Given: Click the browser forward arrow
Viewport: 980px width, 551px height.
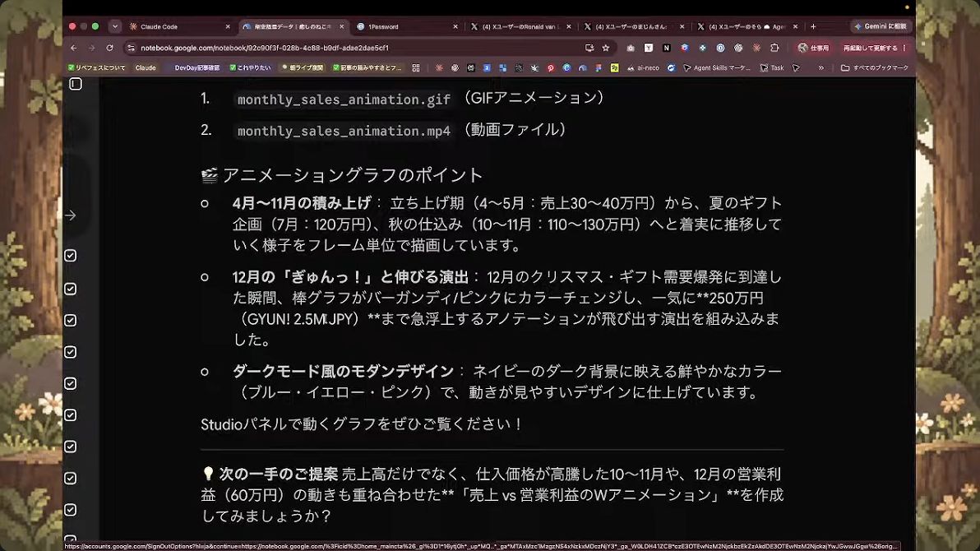Looking at the screenshot, I should pyautogui.click(x=92, y=48).
